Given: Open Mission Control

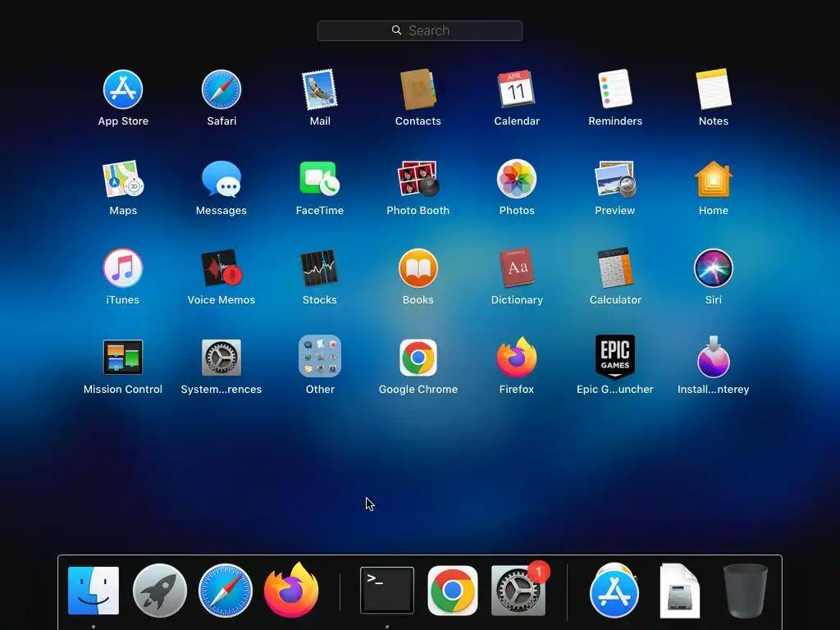Looking at the screenshot, I should point(123,358).
